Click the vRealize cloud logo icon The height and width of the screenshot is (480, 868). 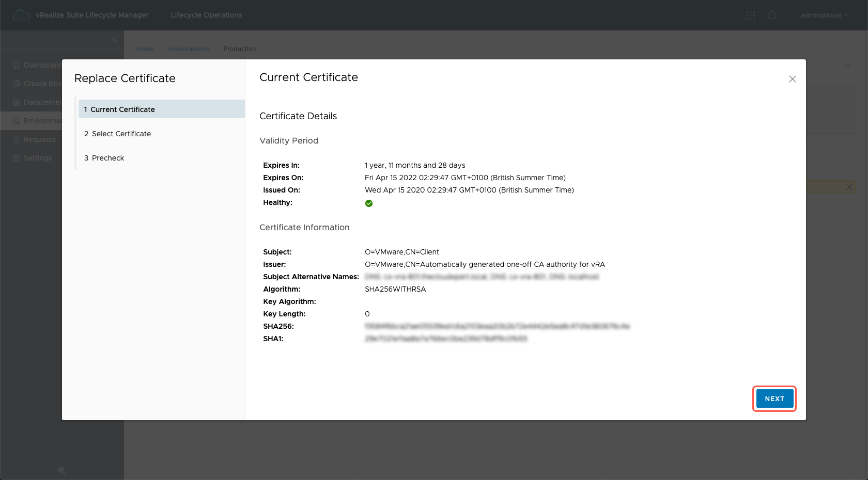[21, 15]
